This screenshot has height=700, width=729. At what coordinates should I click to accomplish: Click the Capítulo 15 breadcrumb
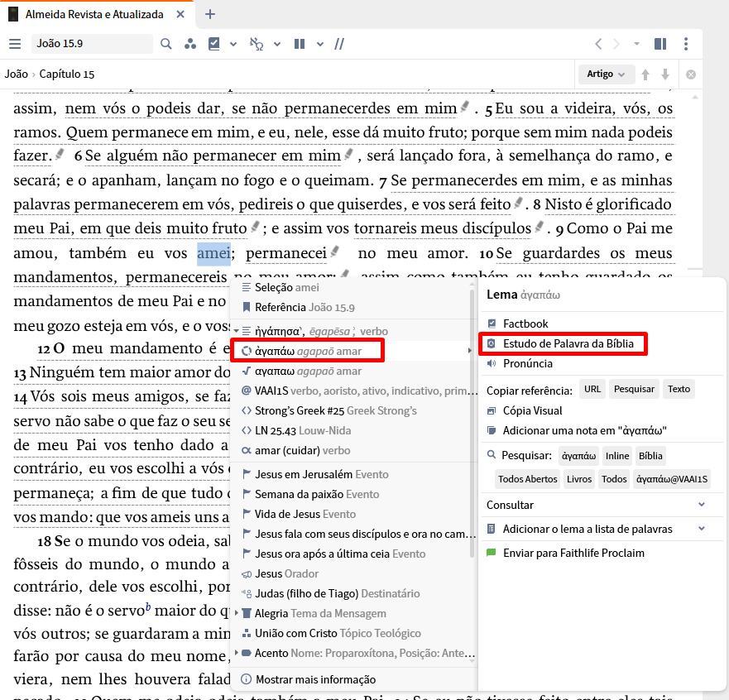coord(66,74)
